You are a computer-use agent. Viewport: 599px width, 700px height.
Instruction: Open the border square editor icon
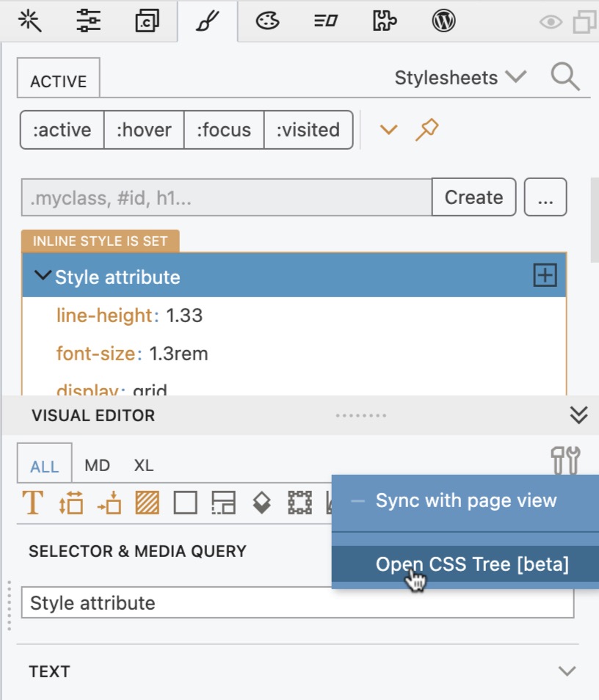coord(186,503)
